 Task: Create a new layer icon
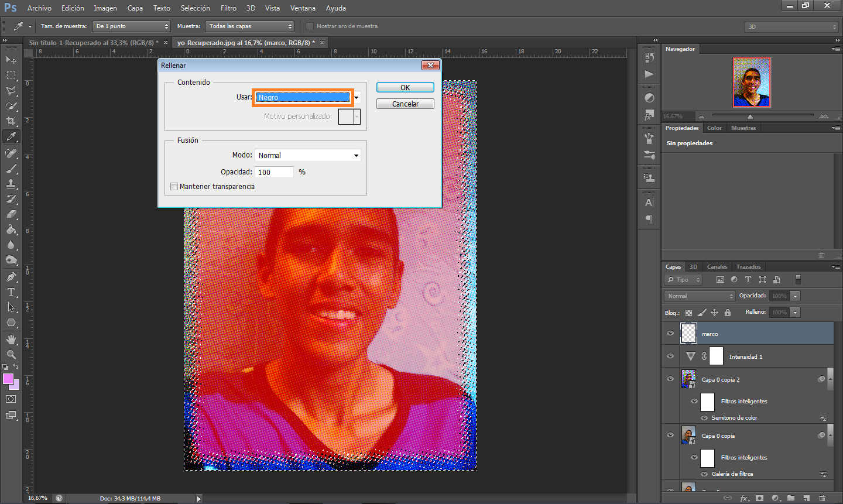807,498
